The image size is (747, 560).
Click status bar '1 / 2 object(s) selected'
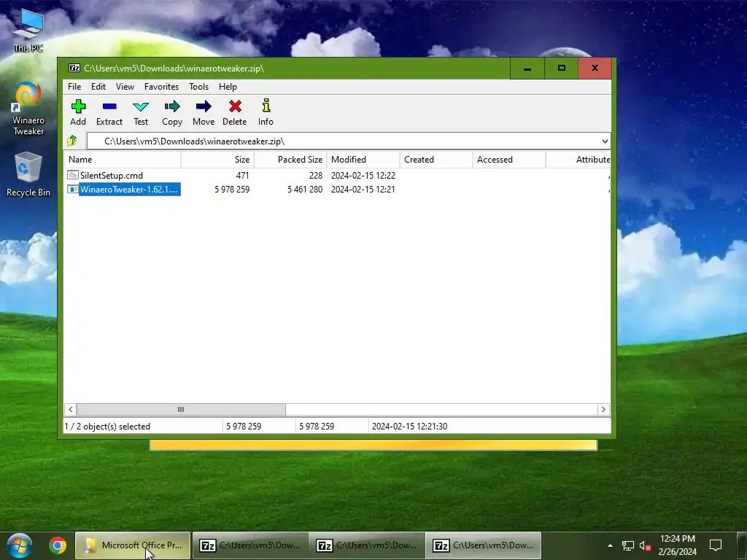click(x=107, y=426)
